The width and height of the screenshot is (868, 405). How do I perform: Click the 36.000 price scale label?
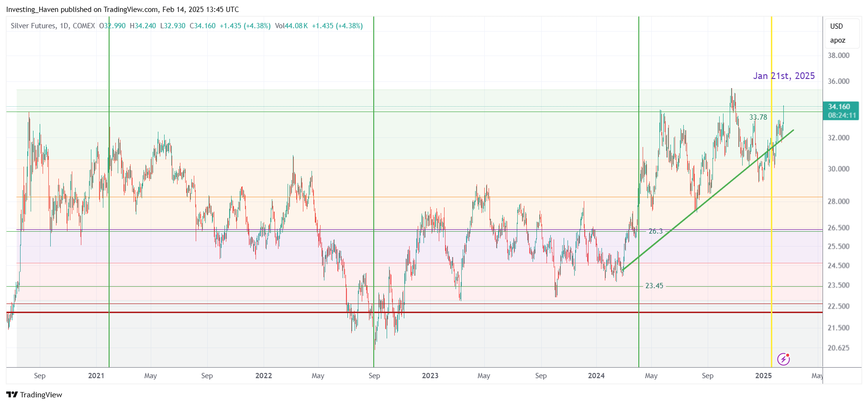click(839, 81)
